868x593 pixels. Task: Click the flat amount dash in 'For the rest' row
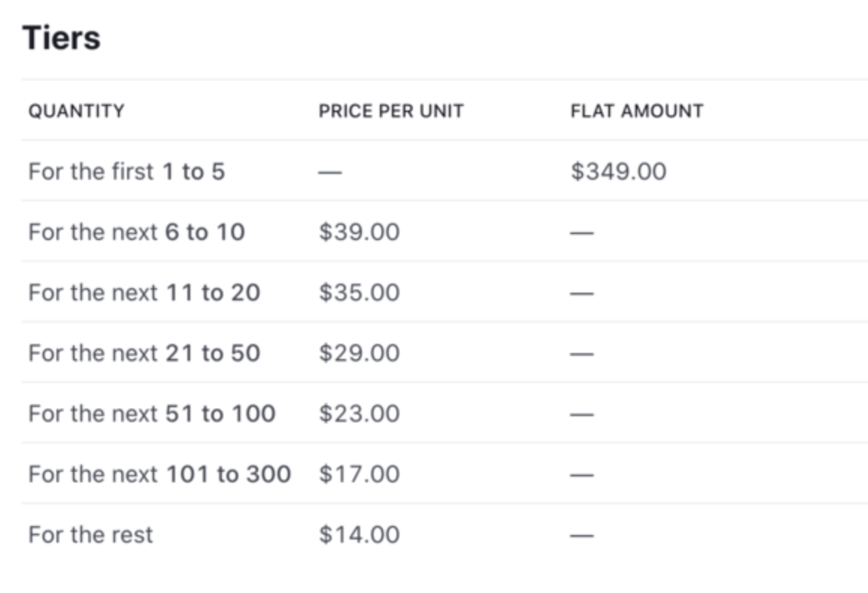click(x=582, y=535)
